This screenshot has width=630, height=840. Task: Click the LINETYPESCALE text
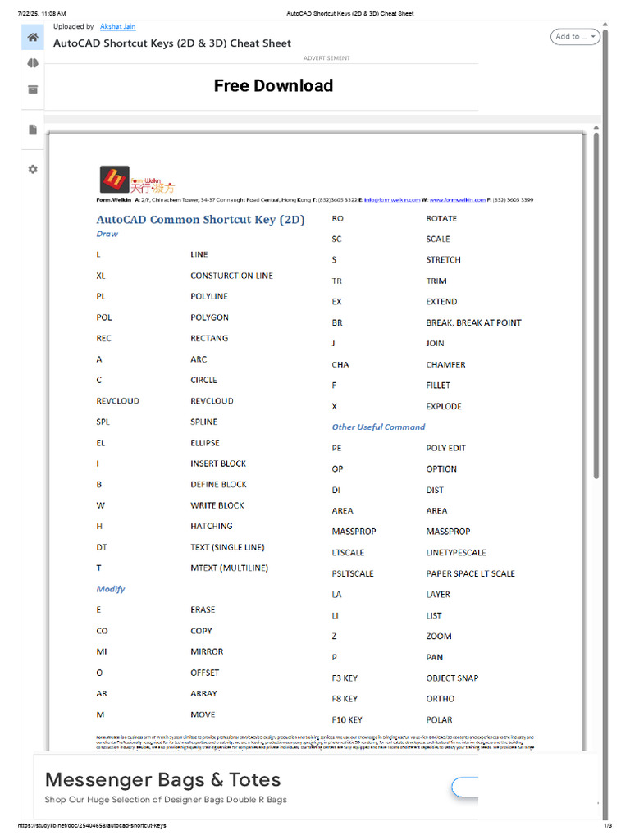click(456, 552)
